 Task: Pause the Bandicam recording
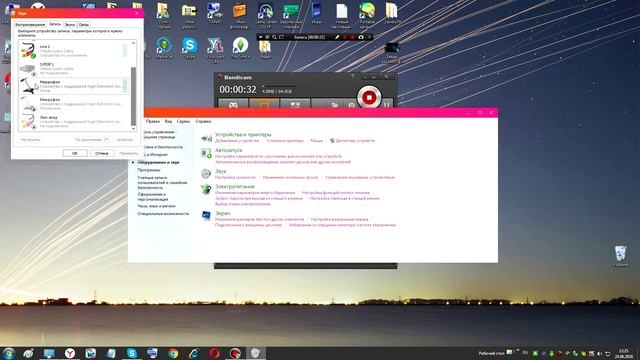387,104
